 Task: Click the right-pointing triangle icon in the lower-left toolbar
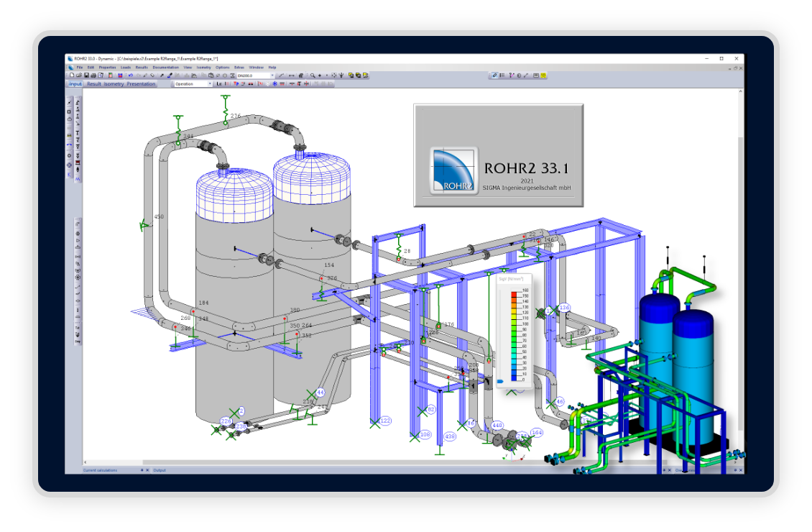(78, 241)
